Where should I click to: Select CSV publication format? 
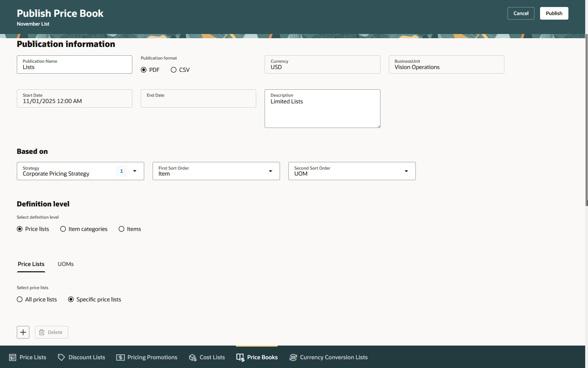tap(174, 70)
